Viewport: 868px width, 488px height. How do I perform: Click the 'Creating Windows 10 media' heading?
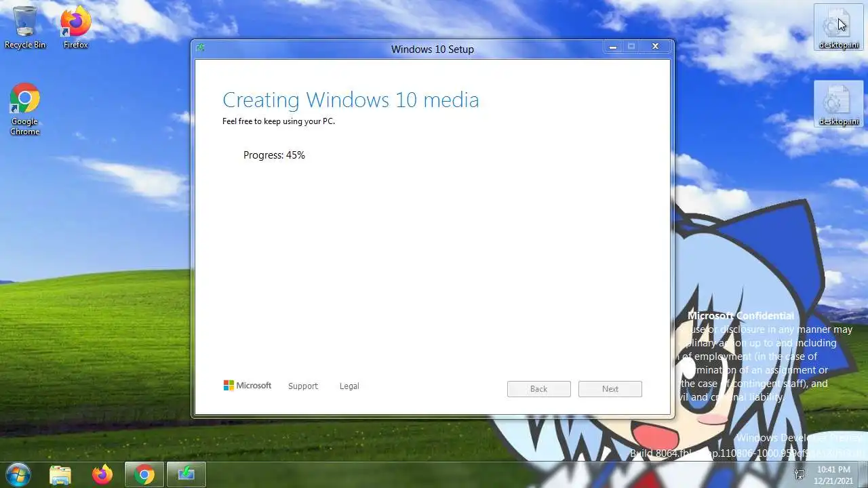pyautogui.click(x=351, y=100)
